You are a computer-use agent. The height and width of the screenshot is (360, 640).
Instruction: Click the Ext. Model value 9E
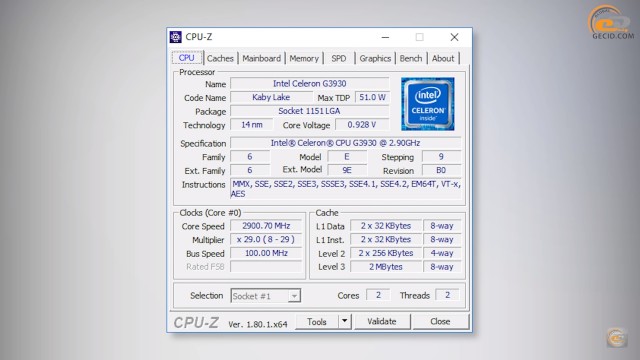point(347,170)
